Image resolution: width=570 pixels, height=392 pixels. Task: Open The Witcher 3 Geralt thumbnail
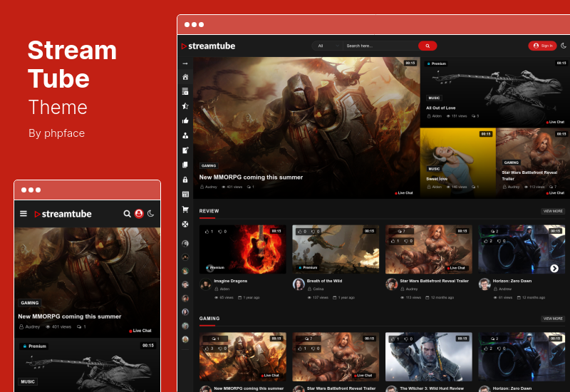[x=429, y=357]
